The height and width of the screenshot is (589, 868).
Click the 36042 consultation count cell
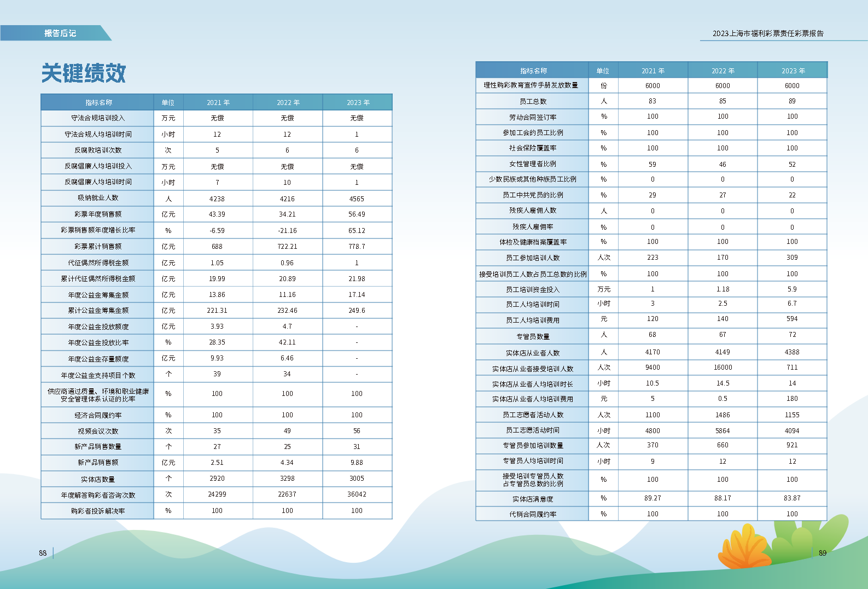357,494
